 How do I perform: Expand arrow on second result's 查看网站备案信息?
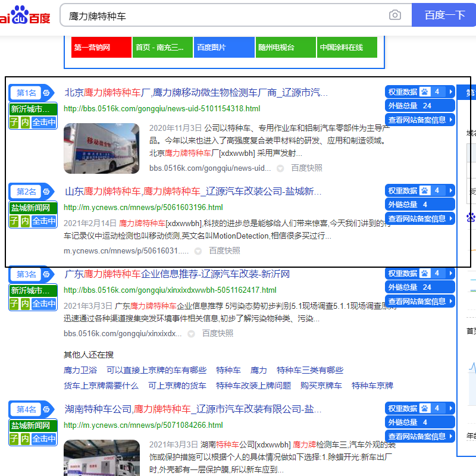tap(451, 218)
